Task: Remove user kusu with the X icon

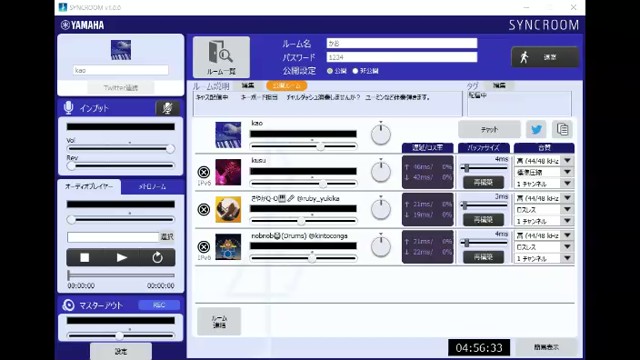Action: 204,172
